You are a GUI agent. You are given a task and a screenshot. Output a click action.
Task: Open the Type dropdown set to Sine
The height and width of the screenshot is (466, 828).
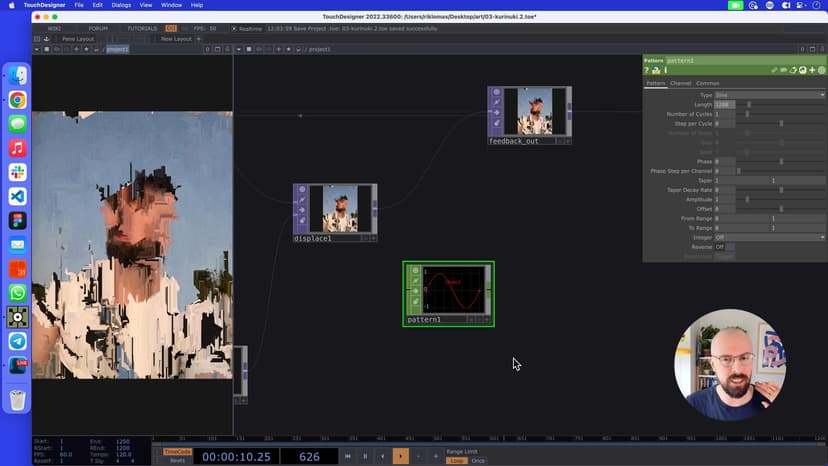(769, 95)
